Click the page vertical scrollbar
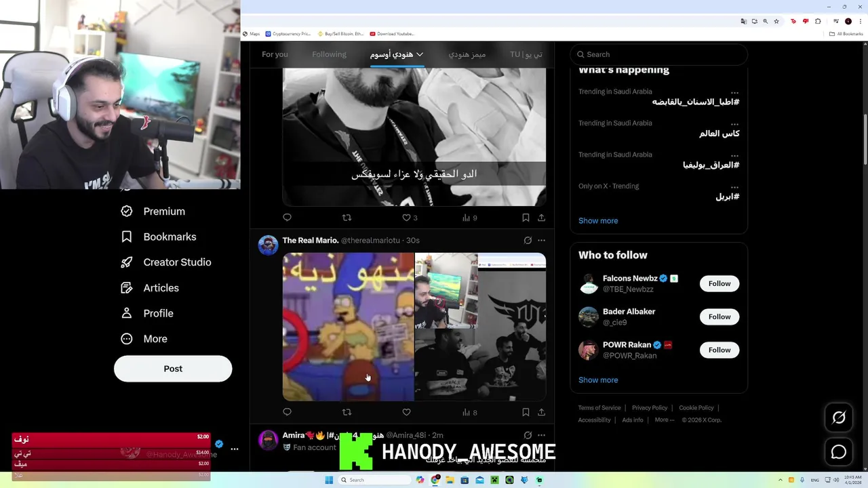Image resolution: width=868 pixels, height=488 pixels. [x=865, y=139]
